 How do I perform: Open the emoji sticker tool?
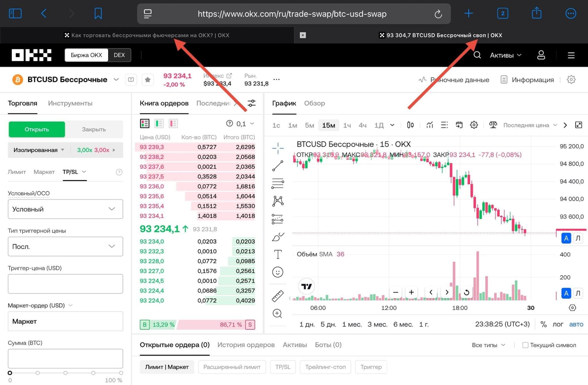tap(278, 272)
